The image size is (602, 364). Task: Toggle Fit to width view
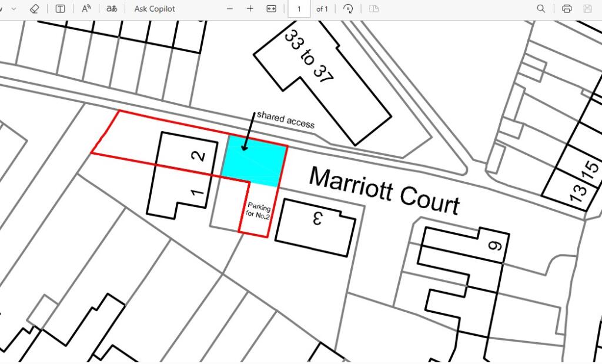271,9
